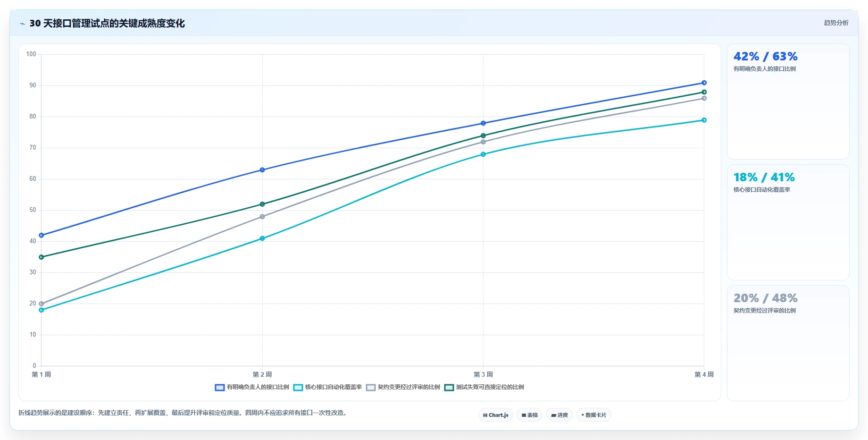Image resolution: width=868 pixels, height=440 pixels.
Task: Click the 第 3 周 x-axis label
Action: (483, 374)
